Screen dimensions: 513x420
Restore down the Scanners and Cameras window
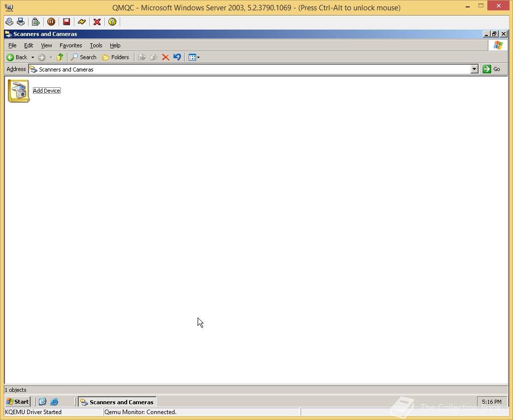pyautogui.click(x=494, y=34)
